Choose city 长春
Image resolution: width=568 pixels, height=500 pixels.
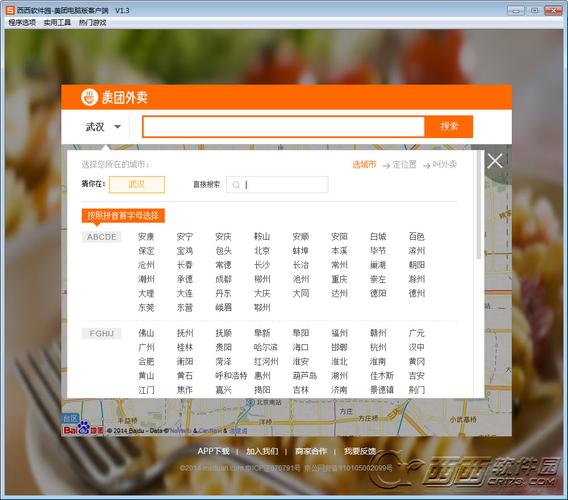(x=185, y=265)
